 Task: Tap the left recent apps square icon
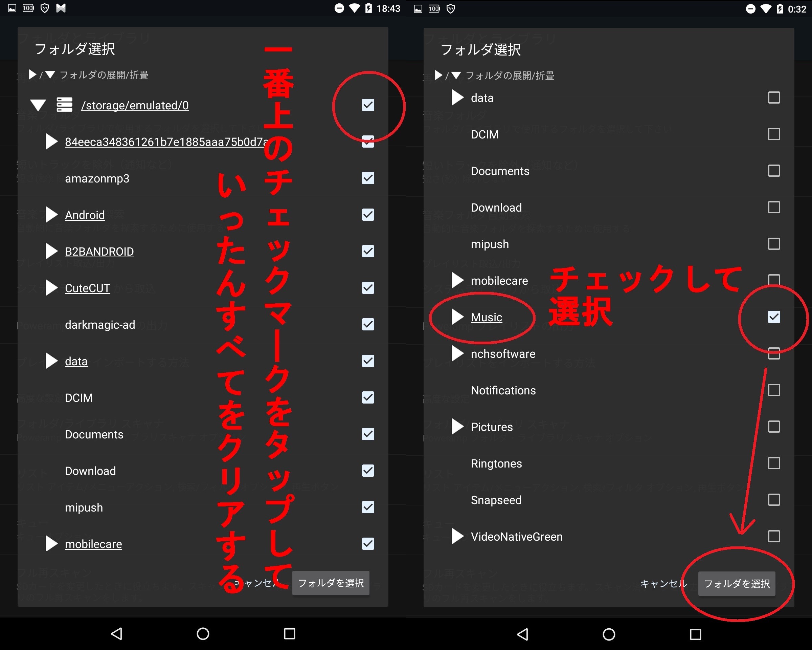pyautogui.click(x=289, y=633)
